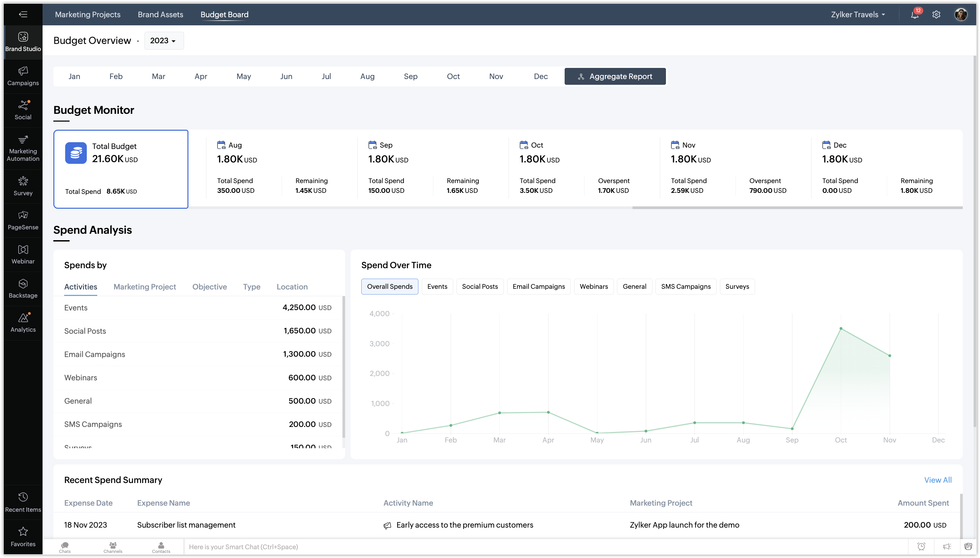Open the PageSense sidebar icon
Screen dimensions: 980x558
coord(23,220)
